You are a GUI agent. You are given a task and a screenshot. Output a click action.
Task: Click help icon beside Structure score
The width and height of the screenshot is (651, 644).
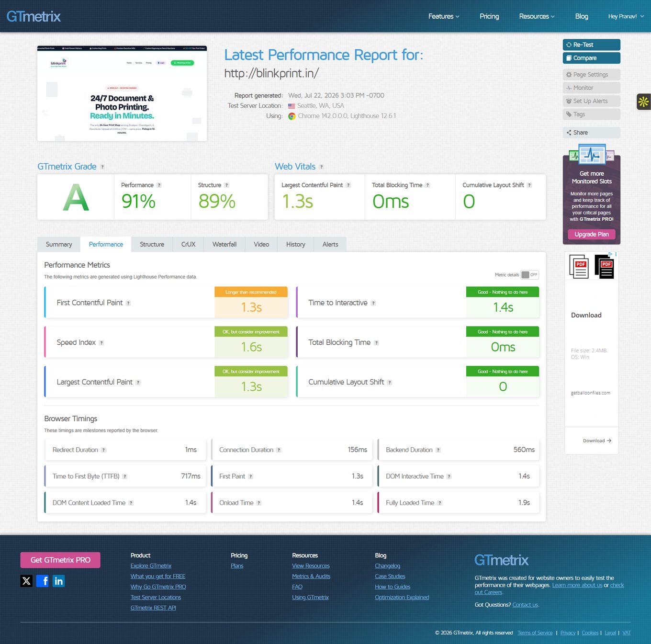pos(227,185)
